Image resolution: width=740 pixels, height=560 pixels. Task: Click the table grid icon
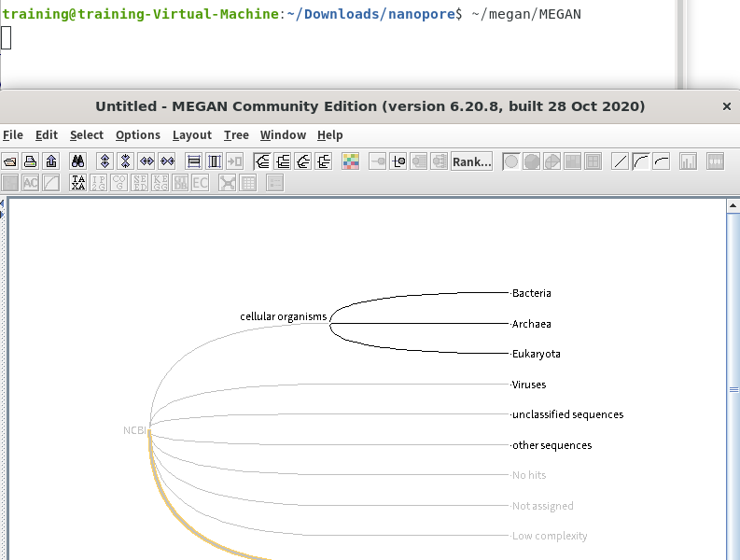248,182
